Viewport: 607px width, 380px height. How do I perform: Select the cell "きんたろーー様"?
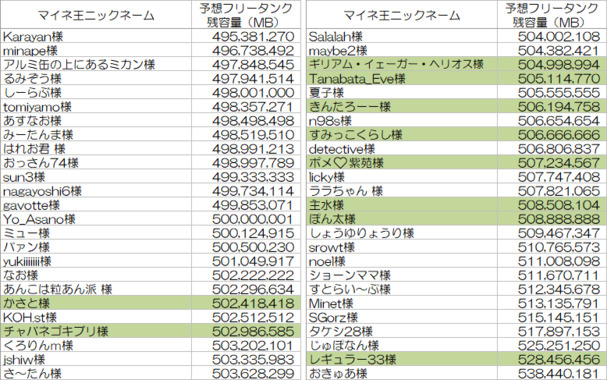[x=402, y=107]
